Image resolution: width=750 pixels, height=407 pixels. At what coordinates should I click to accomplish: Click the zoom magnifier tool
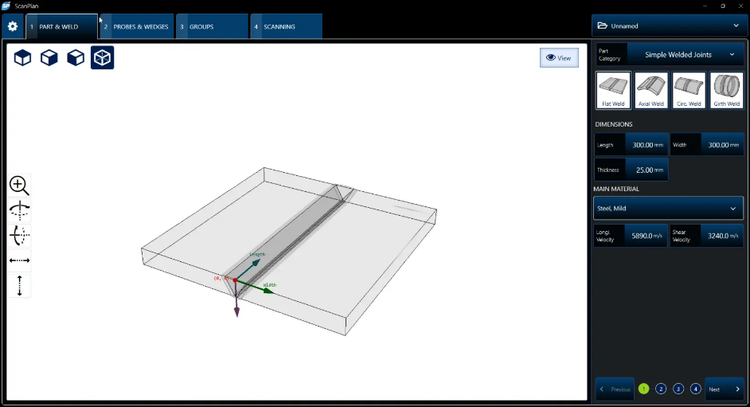pyautogui.click(x=19, y=185)
